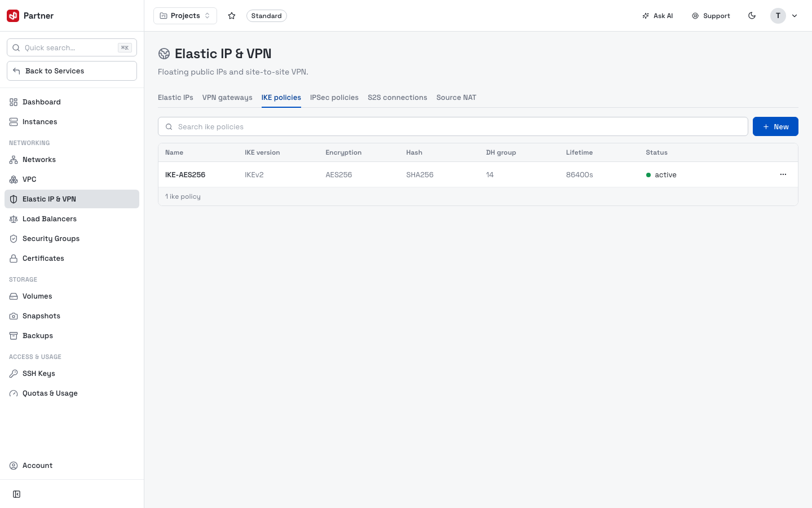Toggle dark mode with the moon icon
The height and width of the screenshot is (508, 812).
click(x=752, y=16)
